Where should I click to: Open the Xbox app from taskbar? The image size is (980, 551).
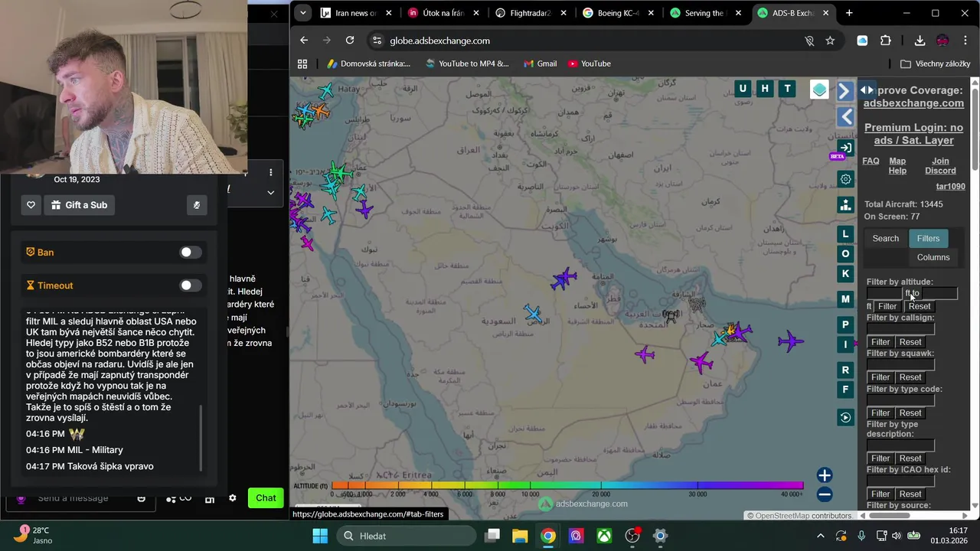point(604,536)
